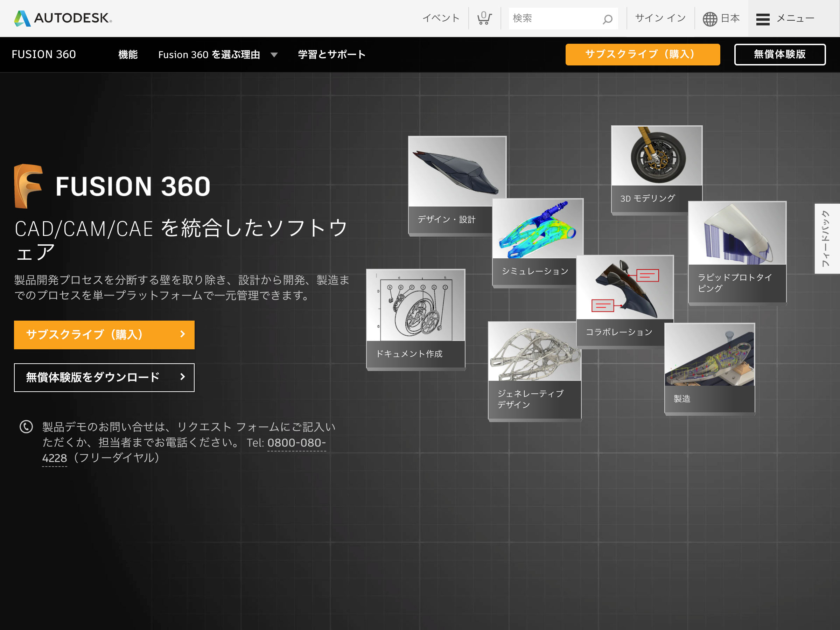The height and width of the screenshot is (630, 840).
Task: Click arrow in 無償体験版をダウンロード button
Action: 183,377
